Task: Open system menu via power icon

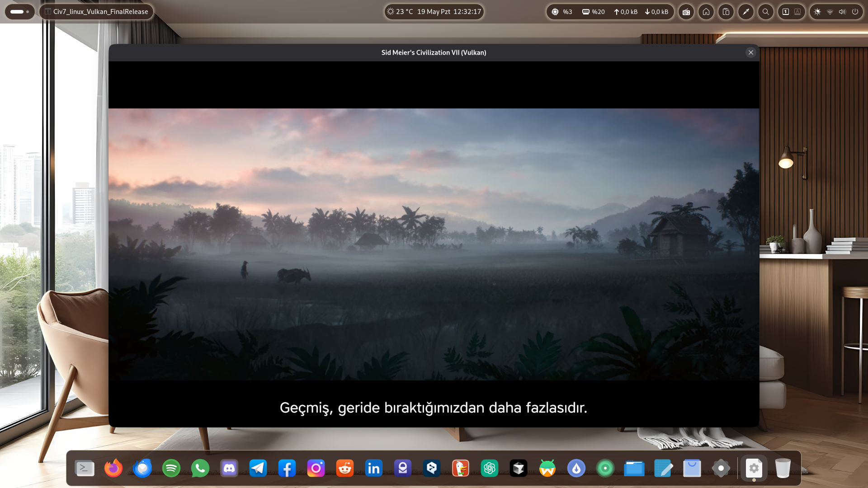Action: click(x=855, y=12)
